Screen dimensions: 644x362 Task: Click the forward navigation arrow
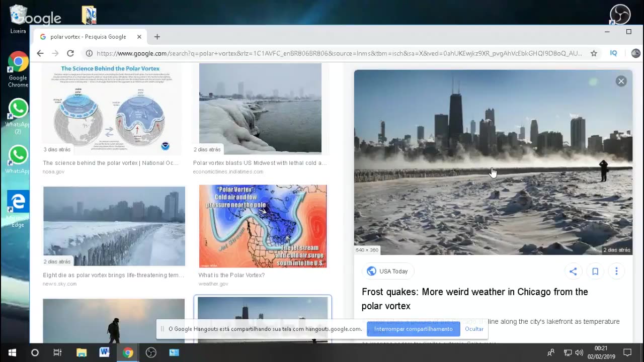coord(55,53)
